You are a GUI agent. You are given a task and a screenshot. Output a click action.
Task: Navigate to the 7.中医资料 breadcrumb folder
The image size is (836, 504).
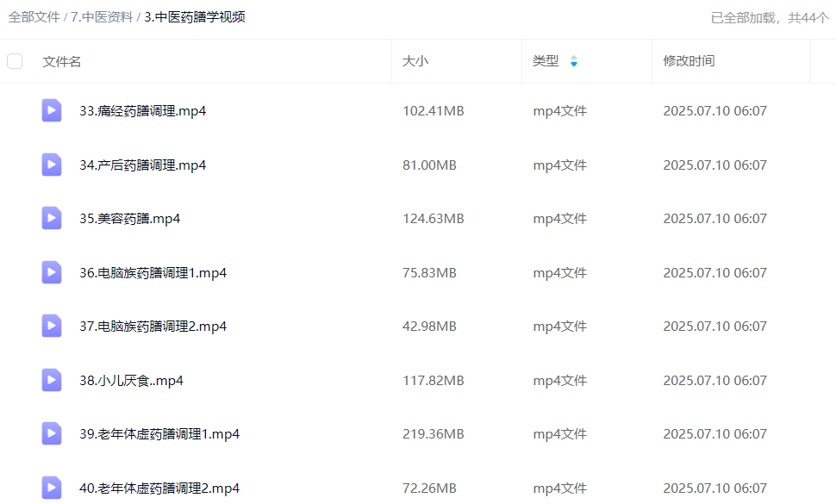pos(102,17)
